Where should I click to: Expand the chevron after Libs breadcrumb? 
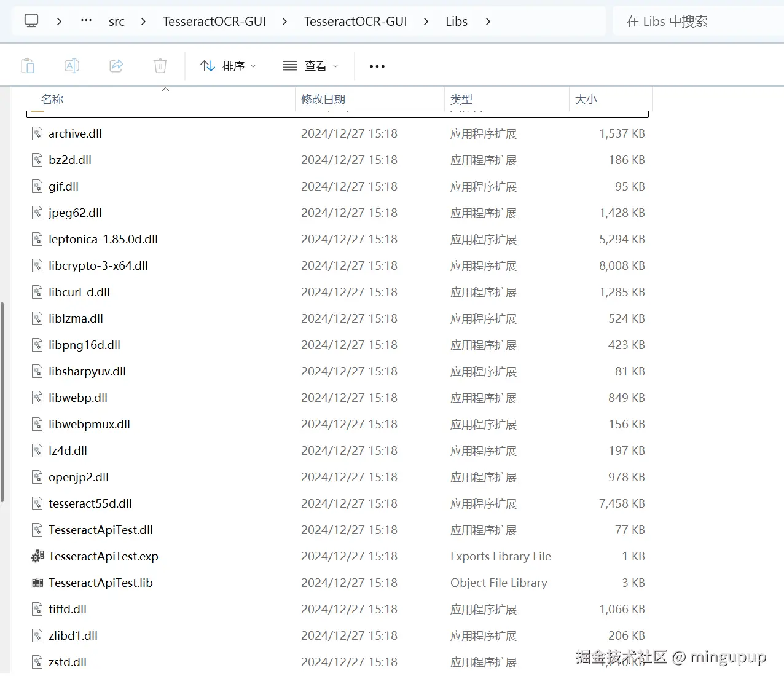point(488,21)
